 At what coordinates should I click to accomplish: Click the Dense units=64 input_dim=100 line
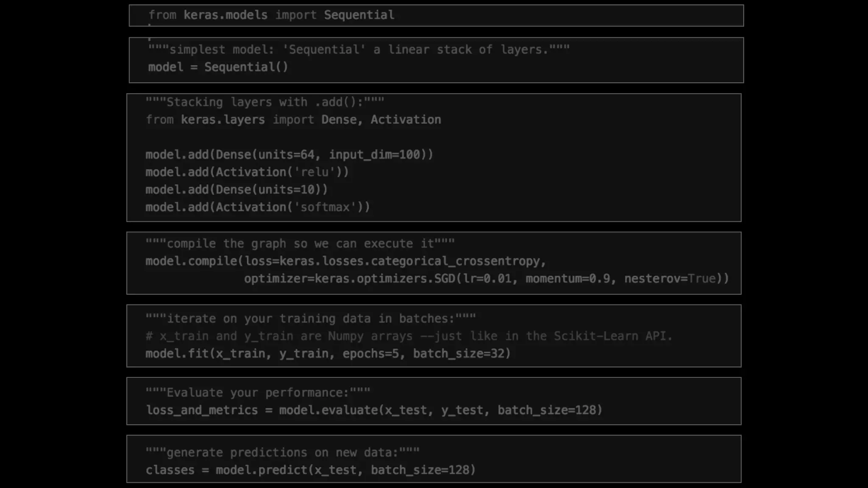coord(289,155)
